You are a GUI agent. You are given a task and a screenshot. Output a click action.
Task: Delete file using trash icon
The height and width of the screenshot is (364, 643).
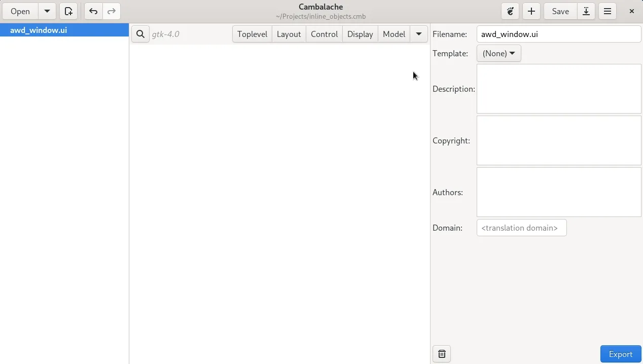pos(442,354)
